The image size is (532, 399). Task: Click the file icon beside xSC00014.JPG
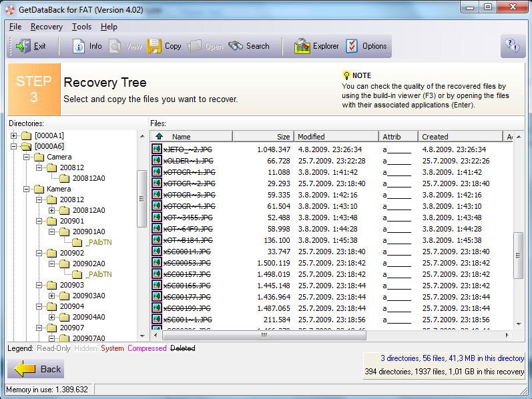click(157, 252)
